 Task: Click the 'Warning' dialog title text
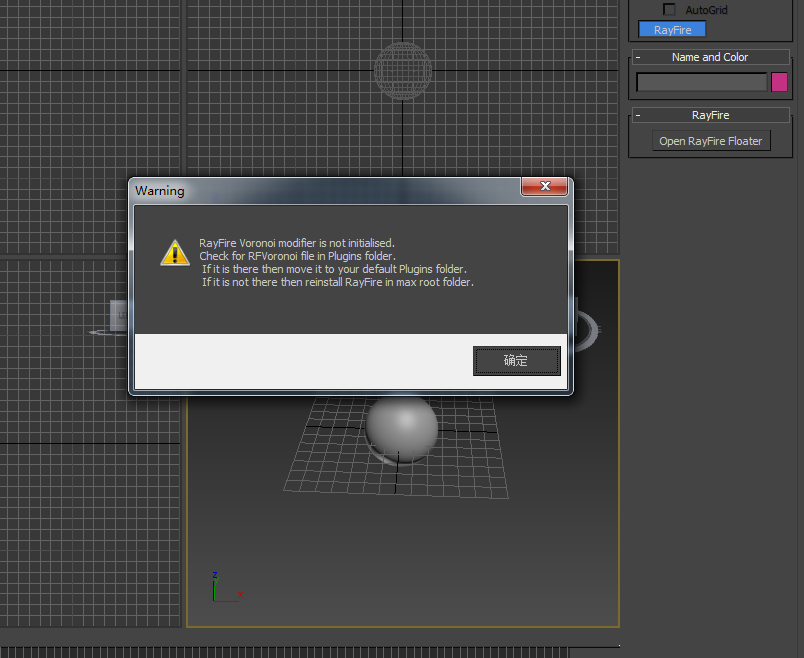[159, 191]
